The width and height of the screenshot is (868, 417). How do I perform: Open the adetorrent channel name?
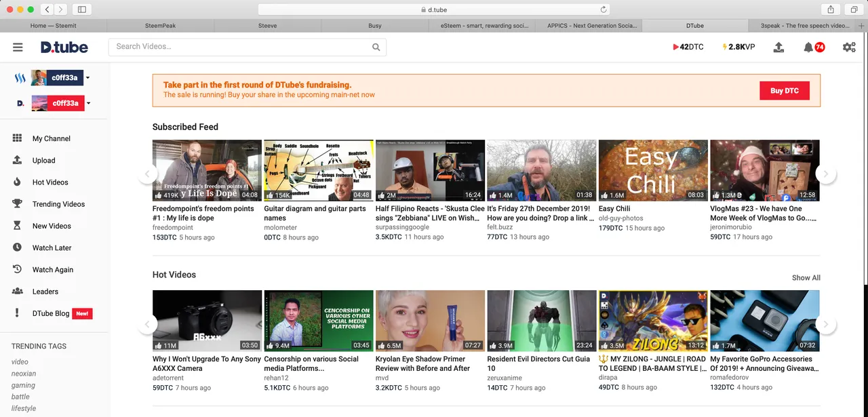[169, 378]
